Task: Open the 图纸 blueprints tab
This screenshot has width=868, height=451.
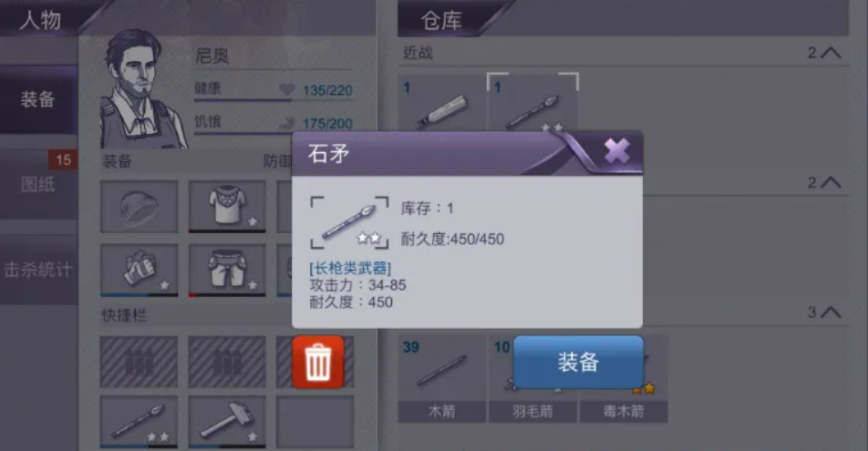Action: [38, 184]
